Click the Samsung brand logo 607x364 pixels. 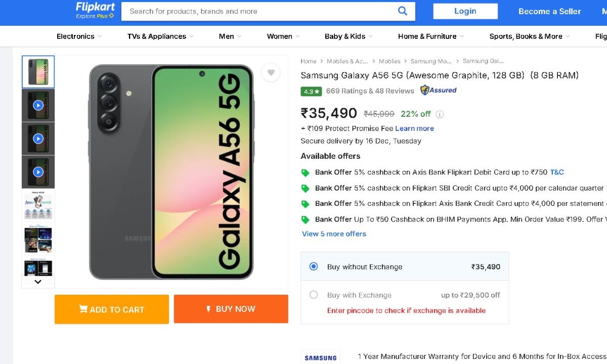(320, 357)
